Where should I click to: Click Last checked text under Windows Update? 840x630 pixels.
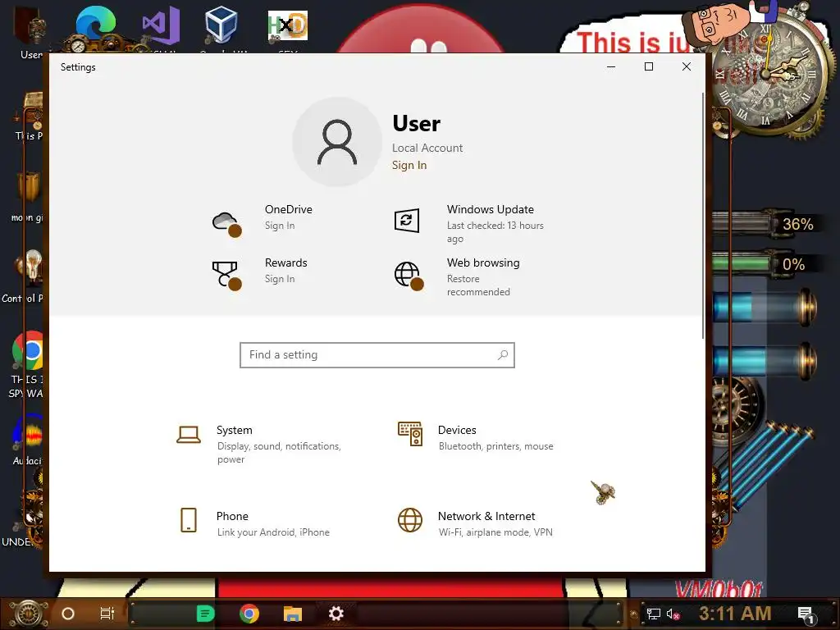pos(495,232)
